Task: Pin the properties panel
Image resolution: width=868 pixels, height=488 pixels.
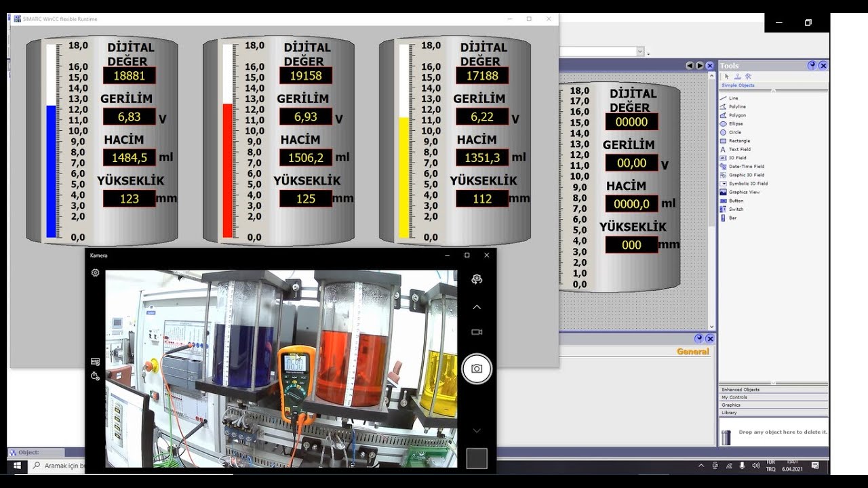Action: point(698,338)
